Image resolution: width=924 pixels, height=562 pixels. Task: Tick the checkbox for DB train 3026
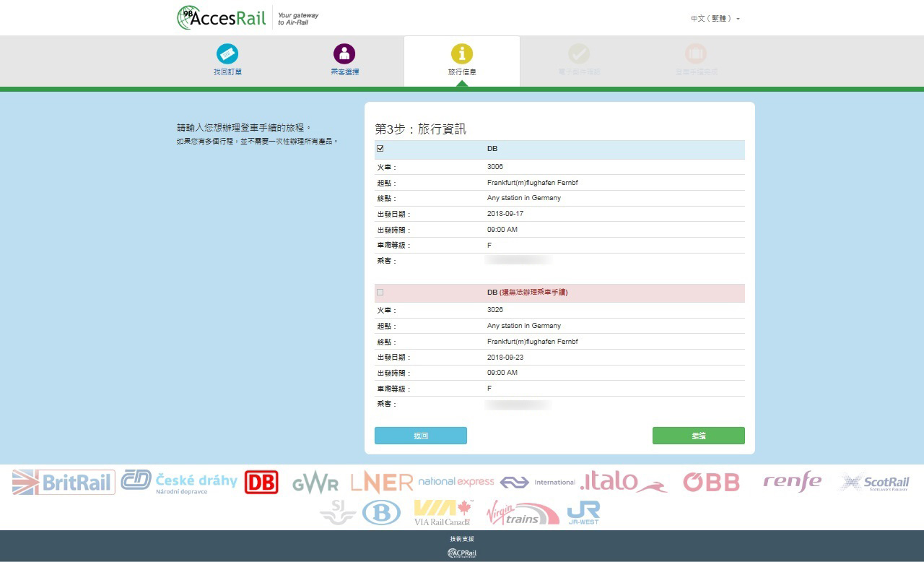(x=380, y=293)
